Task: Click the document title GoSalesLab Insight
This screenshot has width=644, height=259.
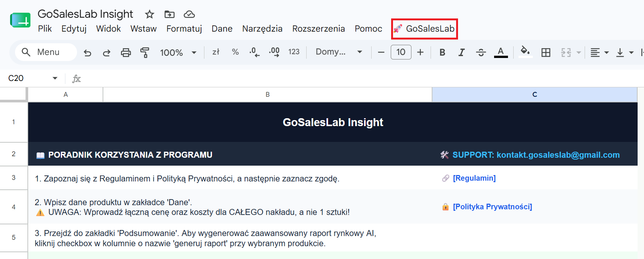Action: [85, 14]
